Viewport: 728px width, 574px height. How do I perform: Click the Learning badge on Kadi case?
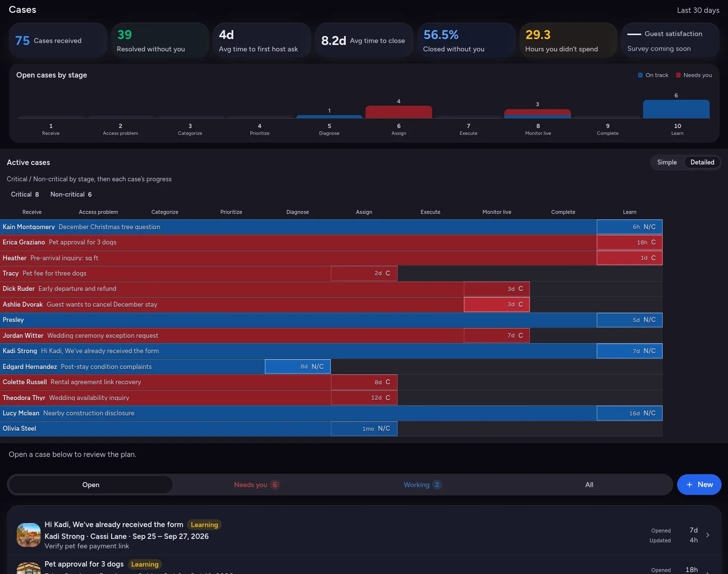(204, 525)
